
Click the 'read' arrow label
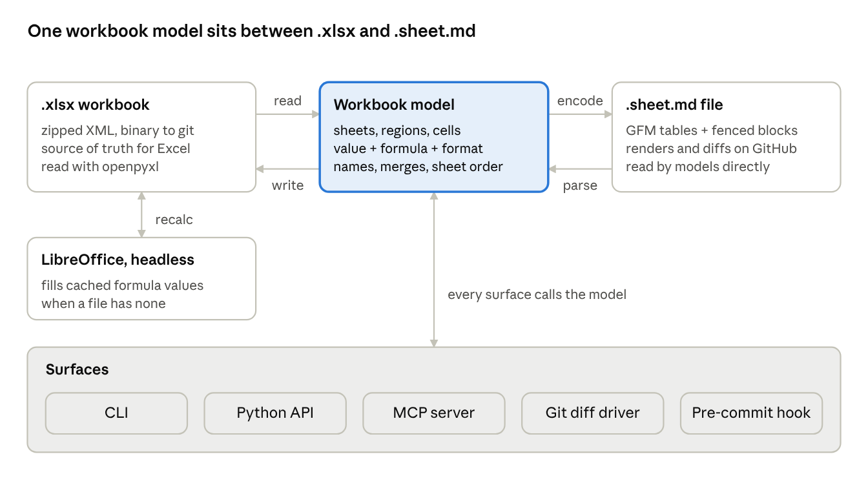tap(287, 101)
